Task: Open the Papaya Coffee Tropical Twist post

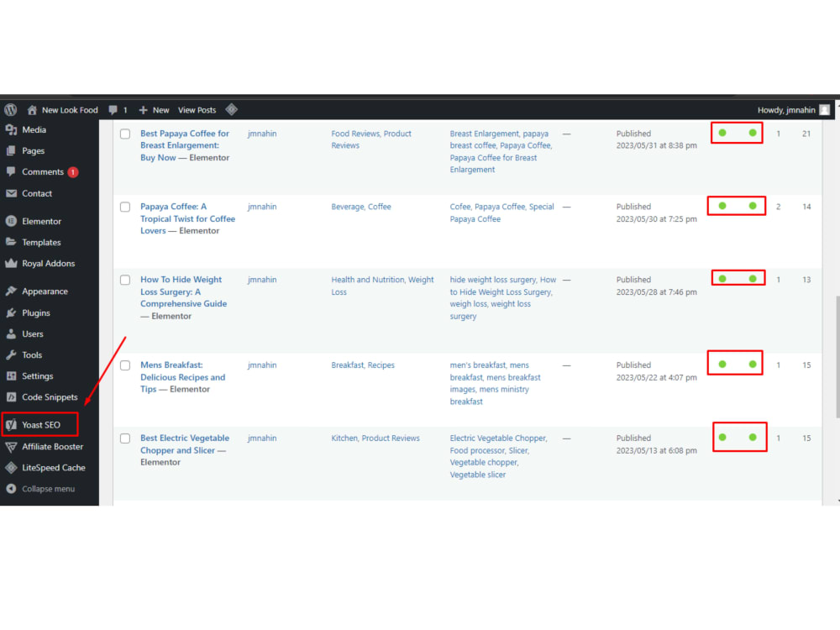Action: [x=187, y=218]
